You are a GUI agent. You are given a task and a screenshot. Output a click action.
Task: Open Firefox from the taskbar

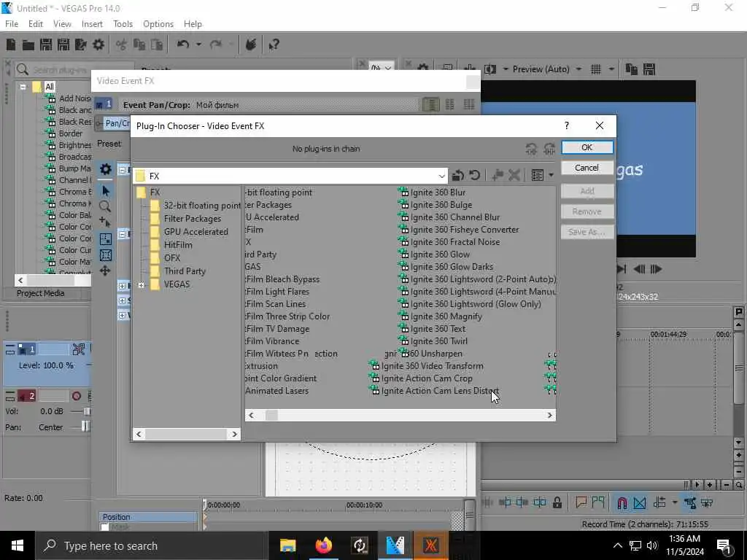coord(324,545)
